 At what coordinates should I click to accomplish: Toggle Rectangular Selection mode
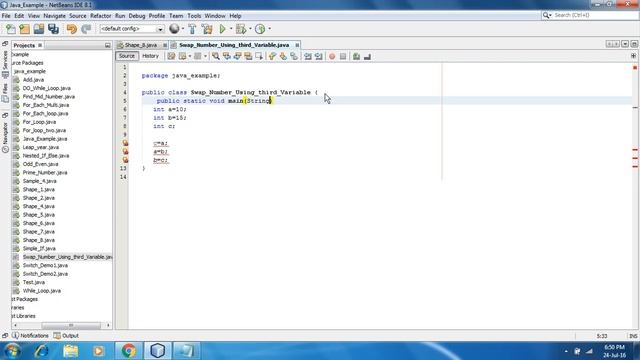259,56
